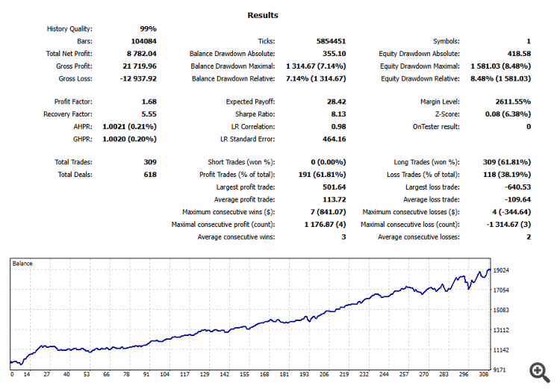560x392 pixels.
Task: Click trade number 14 on chart axis
Action: [27, 375]
